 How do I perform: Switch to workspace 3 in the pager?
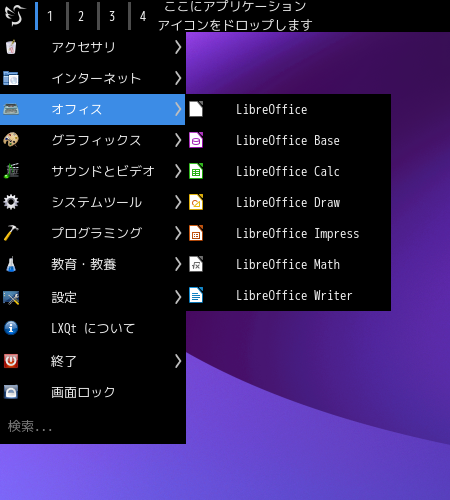click(111, 16)
